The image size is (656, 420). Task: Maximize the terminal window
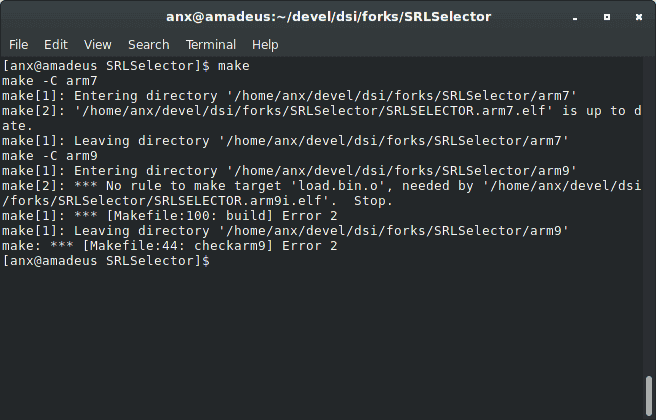(x=607, y=17)
